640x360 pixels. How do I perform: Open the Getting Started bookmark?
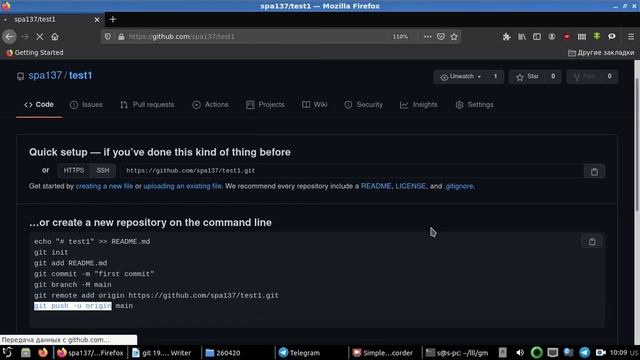(x=35, y=53)
